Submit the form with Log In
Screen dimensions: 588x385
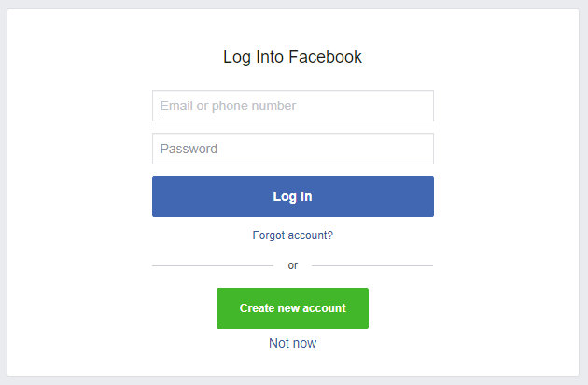(x=293, y=196)
